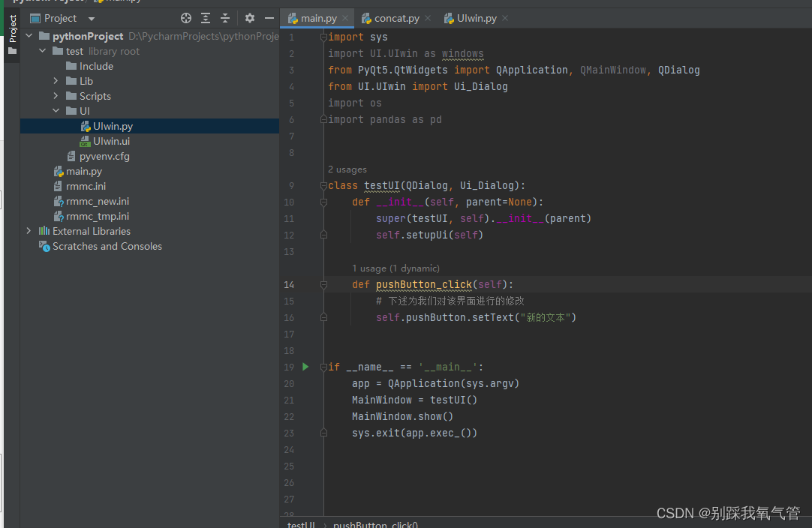Close the UIwin.py tab

click(505, 18)
